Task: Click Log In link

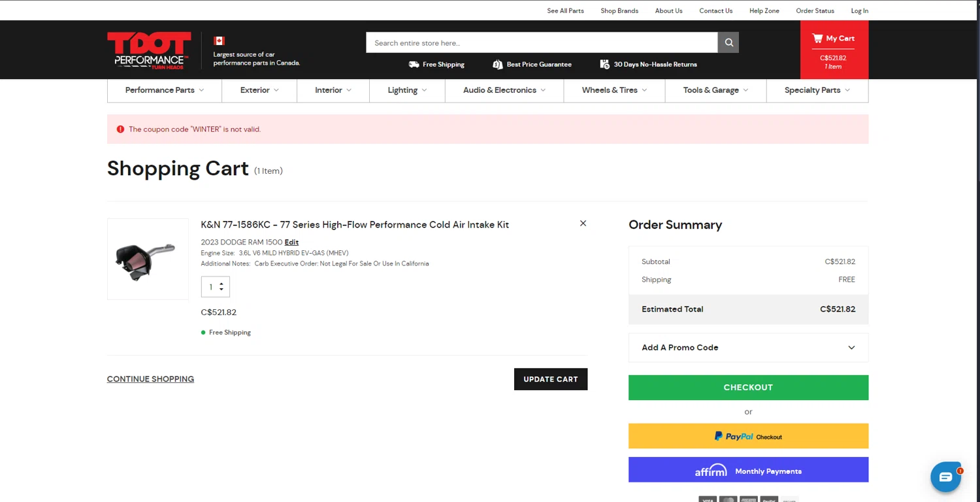Action: coord(859,10)
